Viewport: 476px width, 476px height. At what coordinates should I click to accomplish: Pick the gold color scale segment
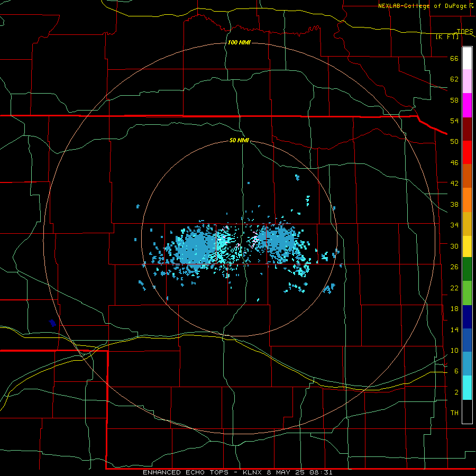click(467, 223)
